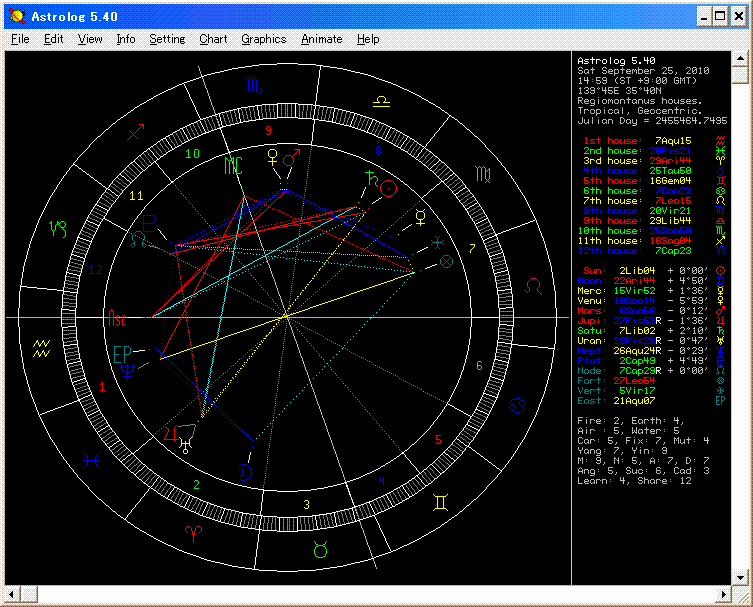This screenshot has height=607, width=753.
Task: Click the Sagittarius arrow glyph on the wheel
Action: [x=136, y=130]
